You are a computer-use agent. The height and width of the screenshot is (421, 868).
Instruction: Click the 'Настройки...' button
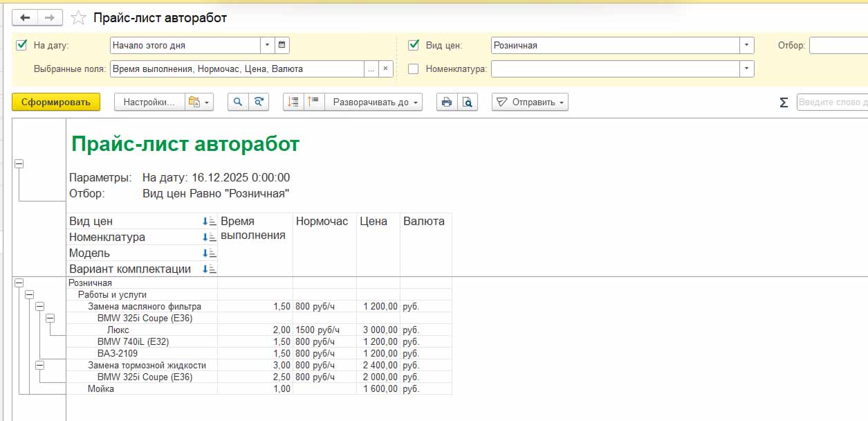point(149,102)
